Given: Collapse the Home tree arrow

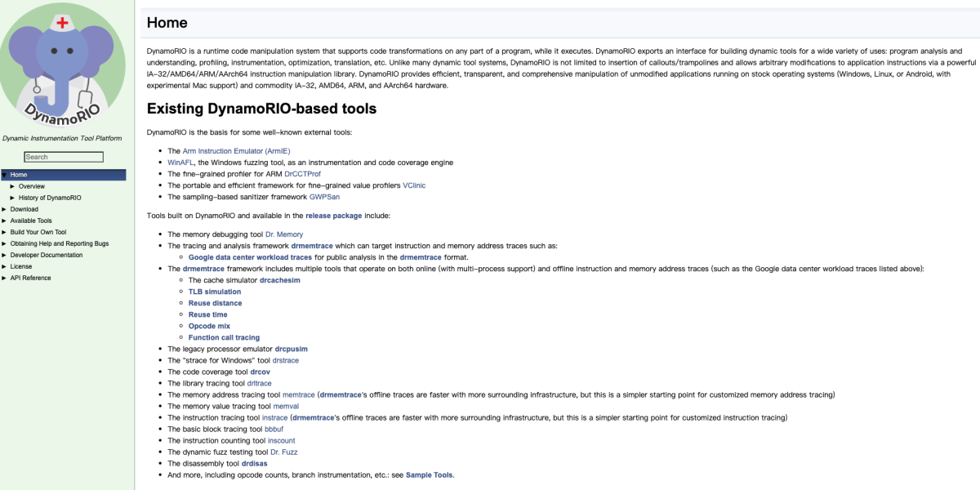Looking at the screenshot, I should pos(4,175).
